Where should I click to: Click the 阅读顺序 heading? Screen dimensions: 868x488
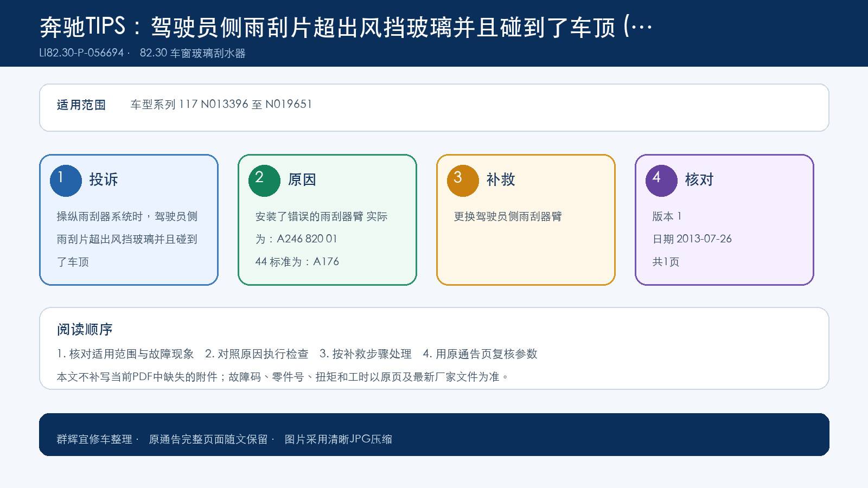pos(85,330)
